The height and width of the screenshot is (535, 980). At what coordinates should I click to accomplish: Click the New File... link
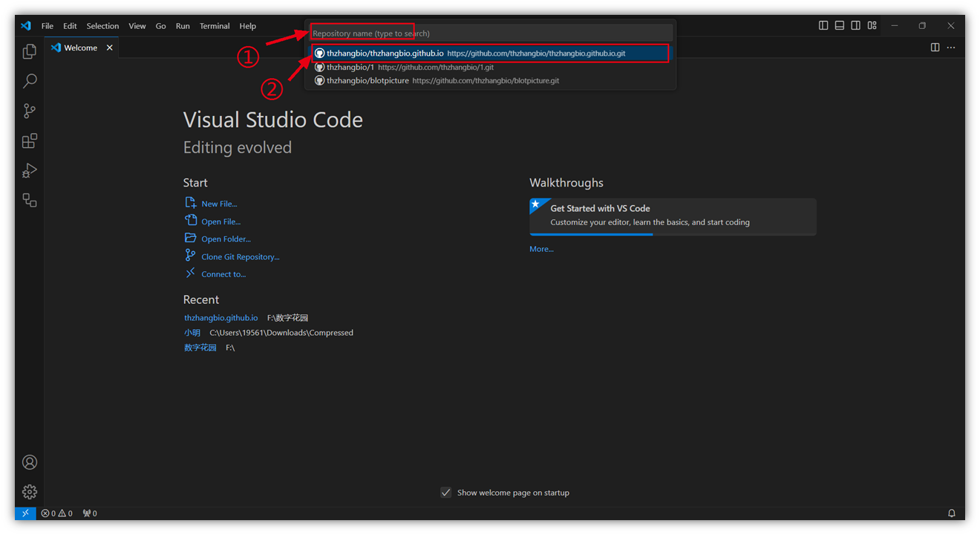[219, 204]
